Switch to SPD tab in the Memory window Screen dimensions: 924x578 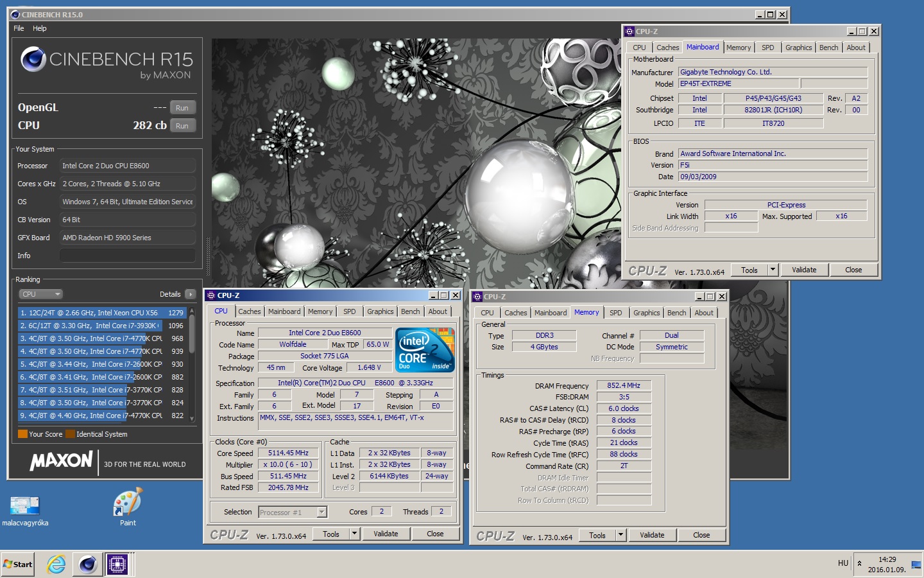616,313
